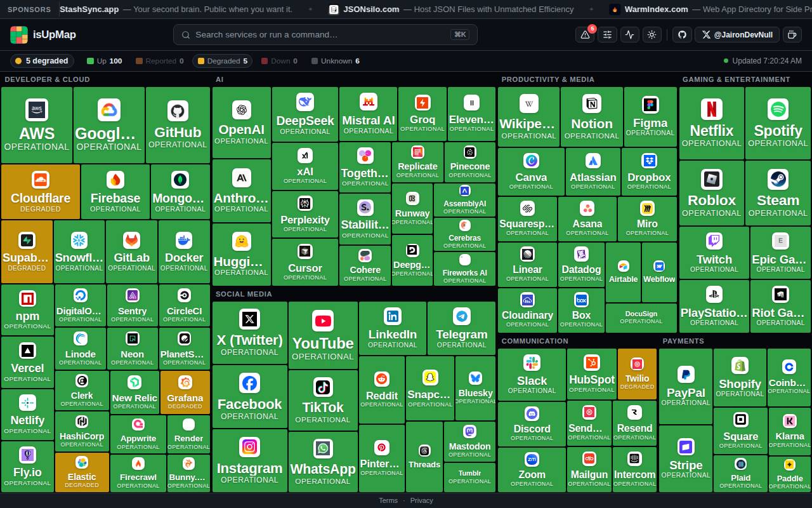Open the filter settings sliders icon
The image size is (812, 508).
point(607,35)
